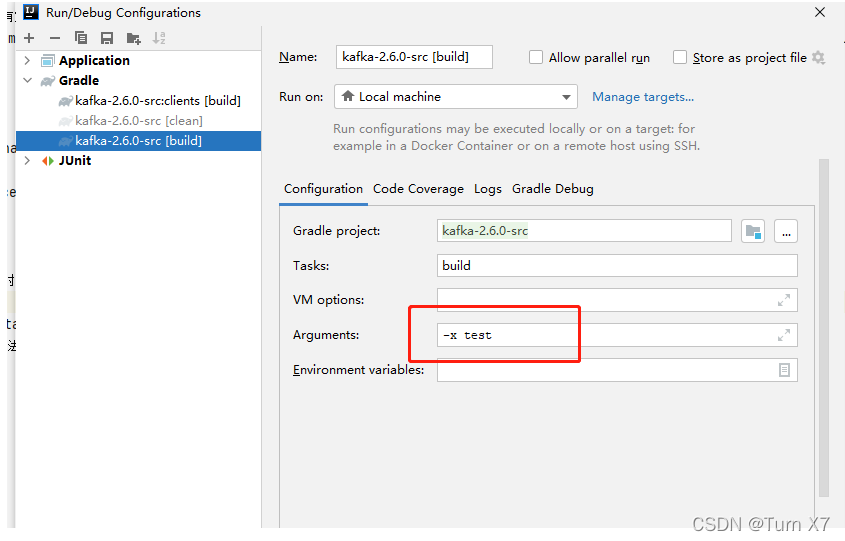
Task: Expand the VM options field
Action: (x=784, y=300)
